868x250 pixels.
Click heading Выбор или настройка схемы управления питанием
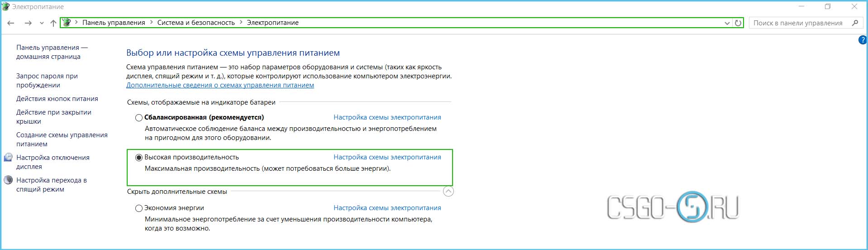tap(233, 53)
